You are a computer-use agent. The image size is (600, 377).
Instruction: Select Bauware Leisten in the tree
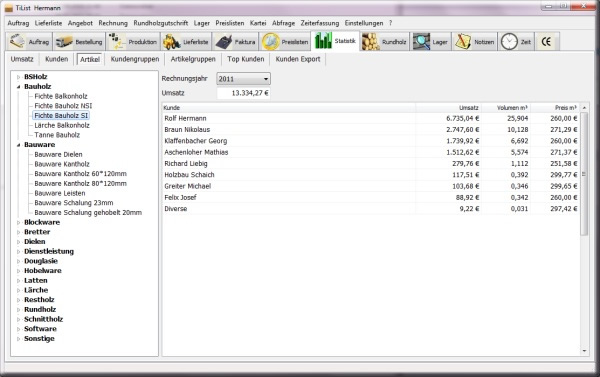(x=60, y=193)
